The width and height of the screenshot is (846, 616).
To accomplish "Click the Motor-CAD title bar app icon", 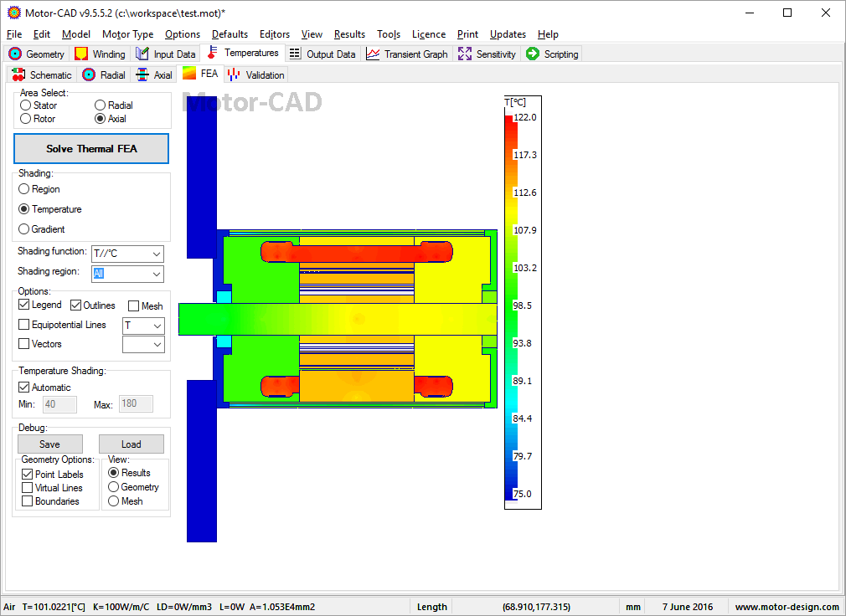I will click(14, 13).
